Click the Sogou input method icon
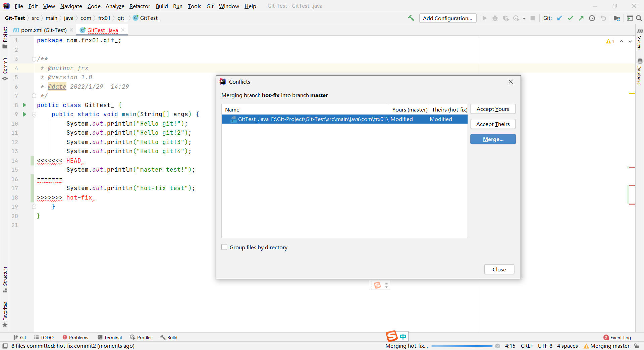The height and width of the screenshot is (350, 644). pyautogui.click(x=391, y=336)
